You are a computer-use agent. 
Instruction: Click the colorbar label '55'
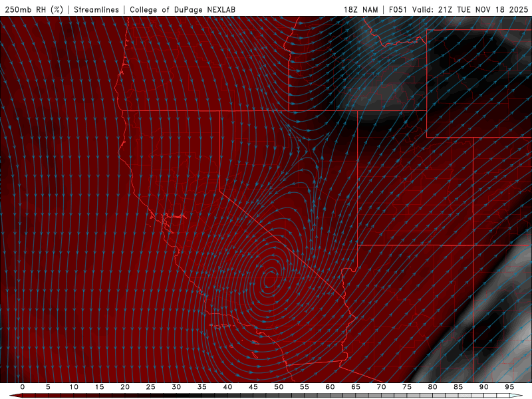coord(305,387)
